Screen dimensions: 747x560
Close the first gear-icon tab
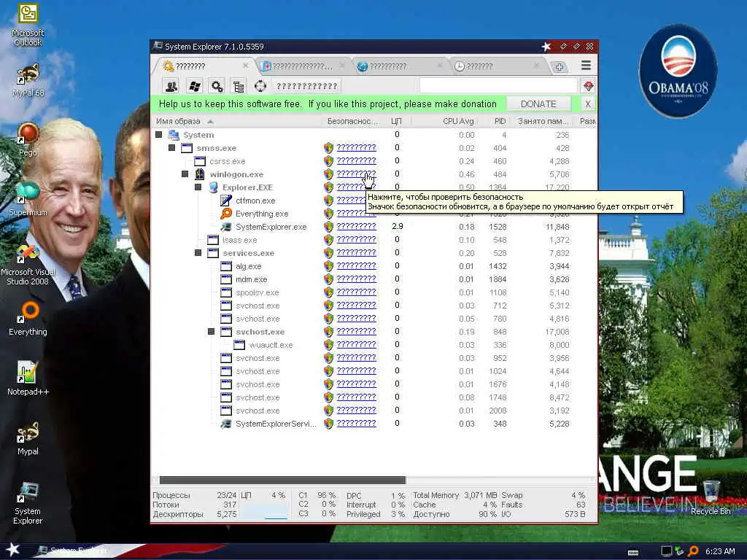pyautogui.click(x=245, y=65)
